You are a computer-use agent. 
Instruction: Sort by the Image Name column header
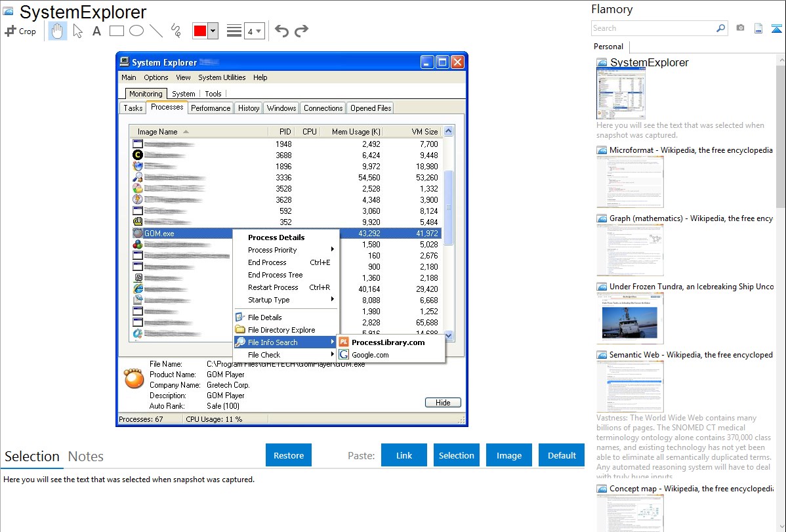199,131
